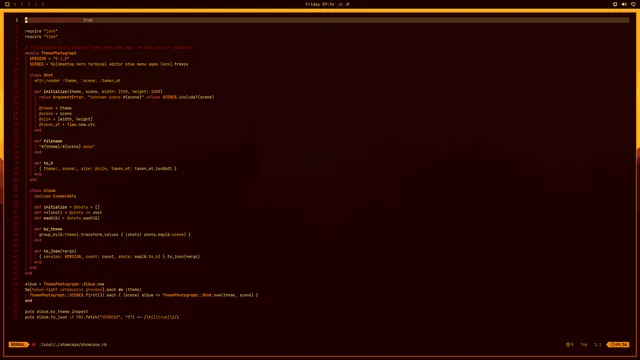Image resolution: width=640 pixels, height=360 pixels.
Task: Click the group_by(&:theme) line
Action: point(115,235)
